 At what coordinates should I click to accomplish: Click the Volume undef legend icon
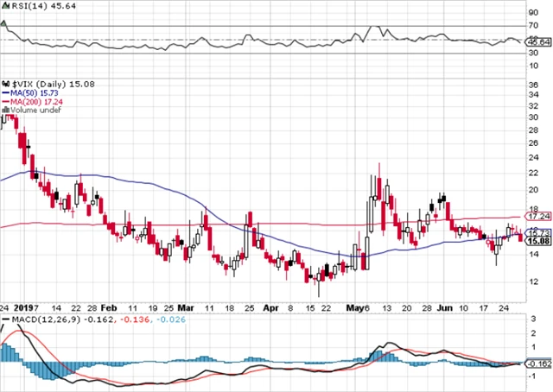pyautogui.click(x=4, y=109)
